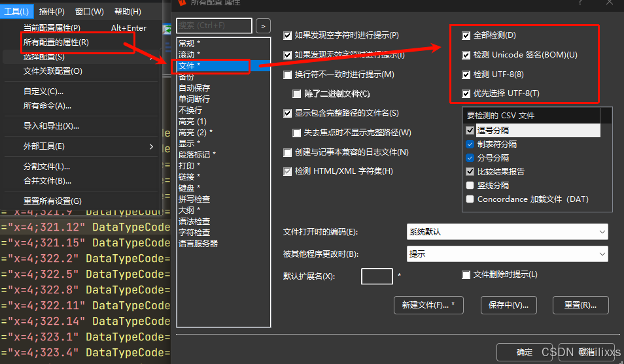624x364 pixels.
Task: Select 字符检查 in the category list
Action: [x=224, y=233]
